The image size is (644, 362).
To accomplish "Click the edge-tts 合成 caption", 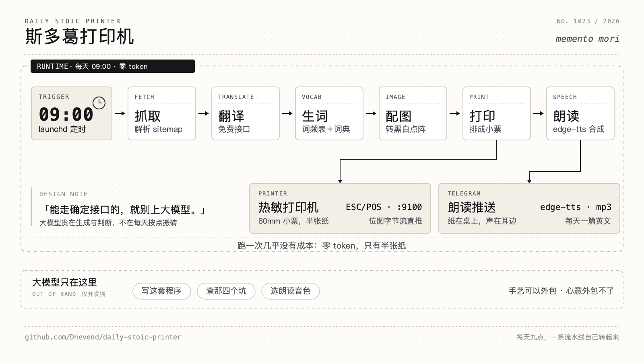I will click(x=578, y=129).
